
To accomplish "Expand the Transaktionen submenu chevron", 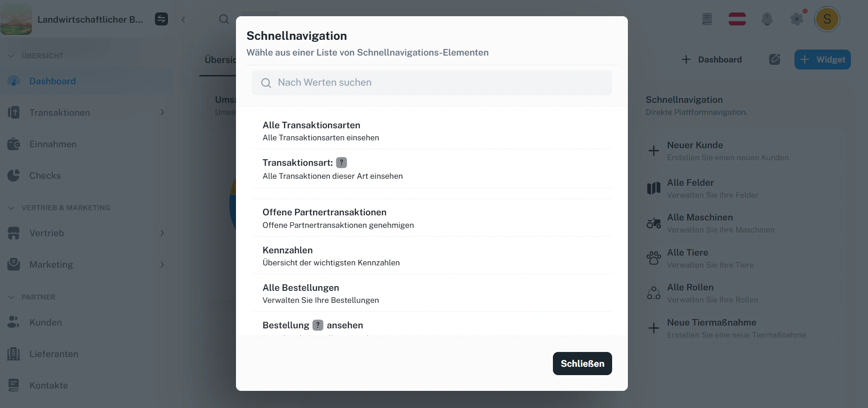I will pyautogui.click(x=162, y=113).
